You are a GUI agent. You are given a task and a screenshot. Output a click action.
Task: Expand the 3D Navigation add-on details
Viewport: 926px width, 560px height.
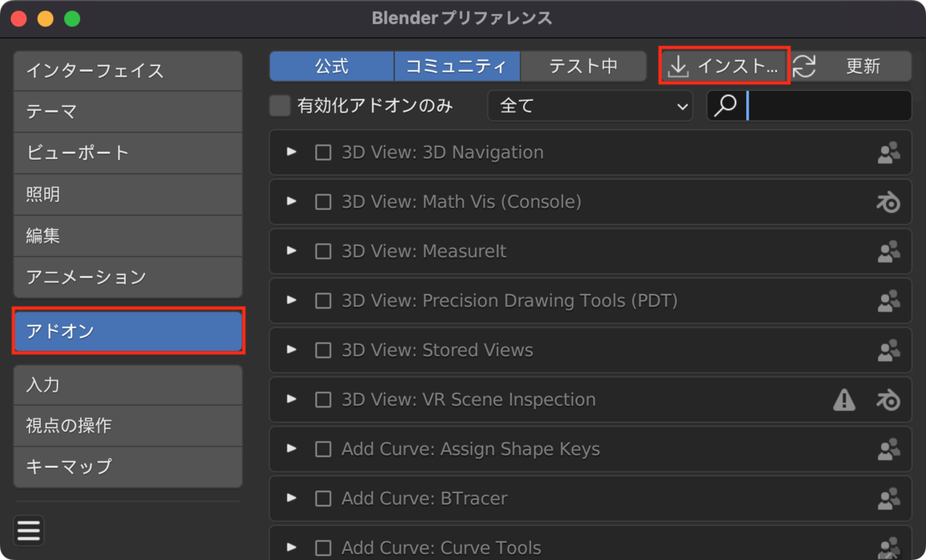(x=292, y=152)
